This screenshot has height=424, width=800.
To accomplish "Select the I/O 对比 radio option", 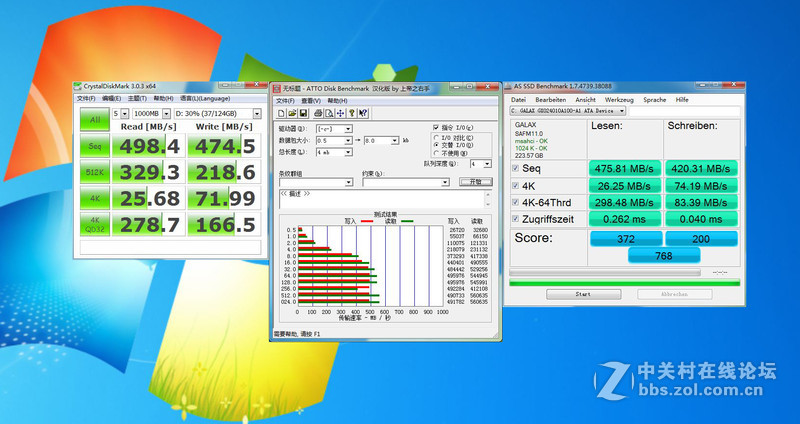I will point(435,137).
